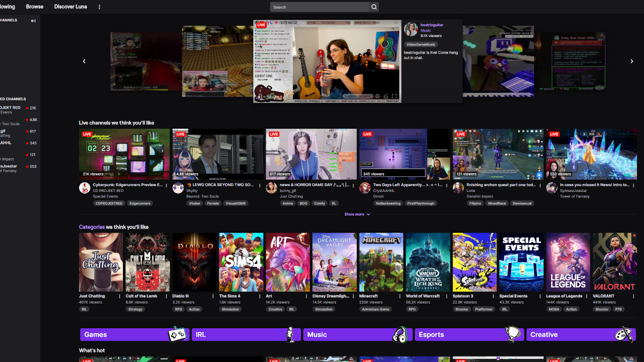Open the Cyberpunk Edgerunners stream thumbnail
Viewport: 644px width, 362px height.
pyautogui.click(x=125, y=154)
